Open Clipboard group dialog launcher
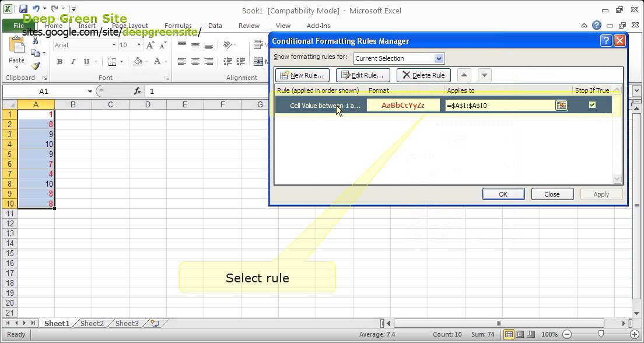 (44, 78)
